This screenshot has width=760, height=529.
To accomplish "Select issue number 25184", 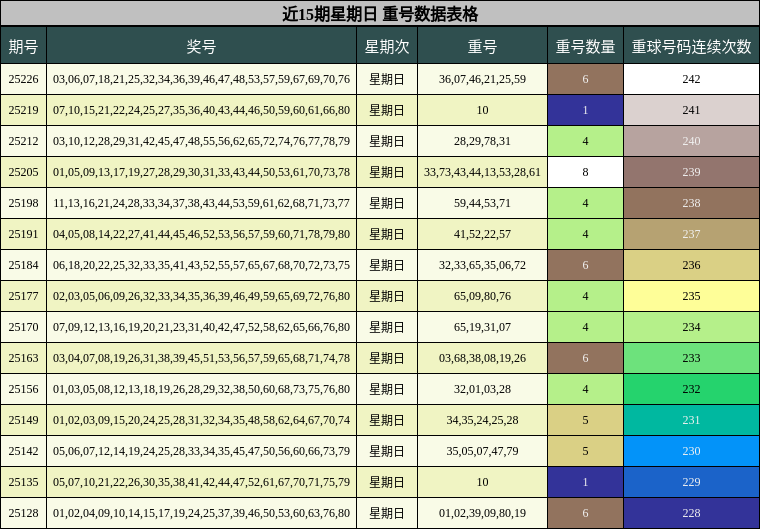I will pyautogui.click(x=23, y=265).
